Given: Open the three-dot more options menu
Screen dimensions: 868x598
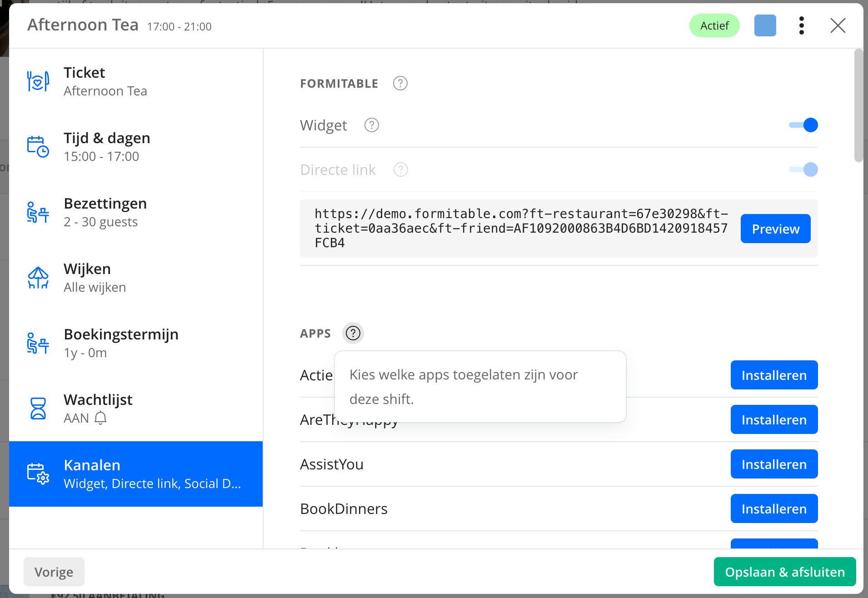Looking at the screenshot, I should [802, 25].
